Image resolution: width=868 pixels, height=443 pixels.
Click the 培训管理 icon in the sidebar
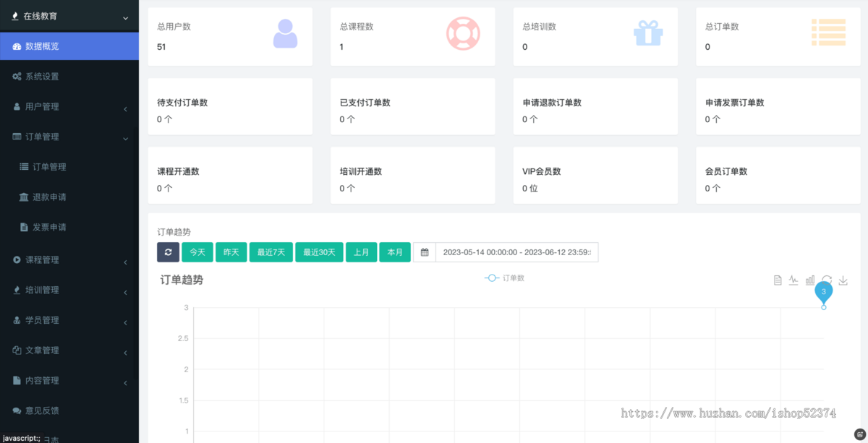point(17,290)
